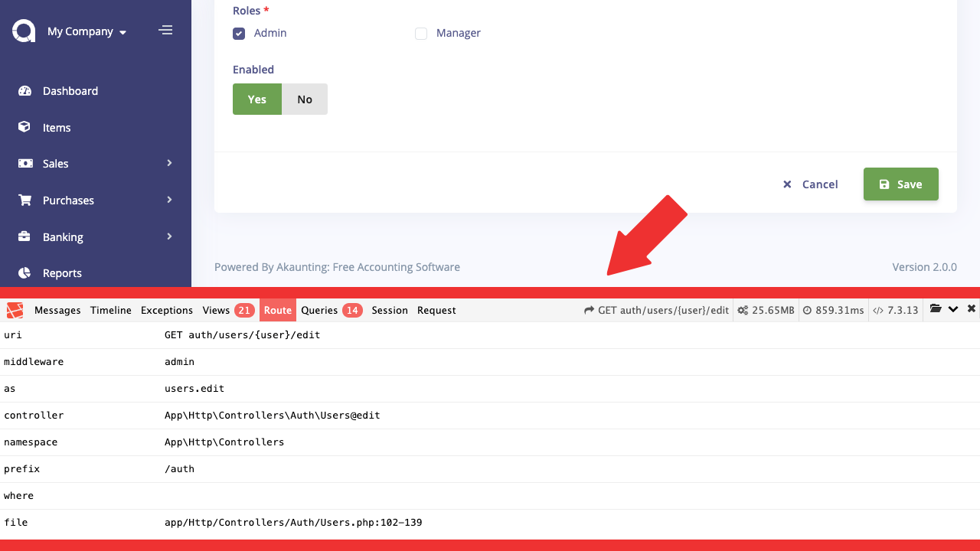Screen dimensions: 980x551
Task: Click the green Save button
Action: coord(901,184)
